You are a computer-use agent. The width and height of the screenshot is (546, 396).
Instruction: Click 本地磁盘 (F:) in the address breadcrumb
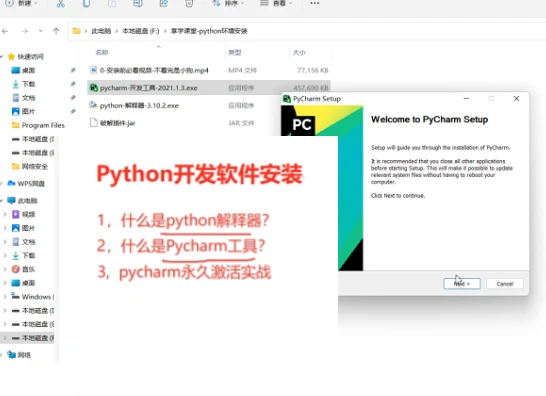point(141,31)
